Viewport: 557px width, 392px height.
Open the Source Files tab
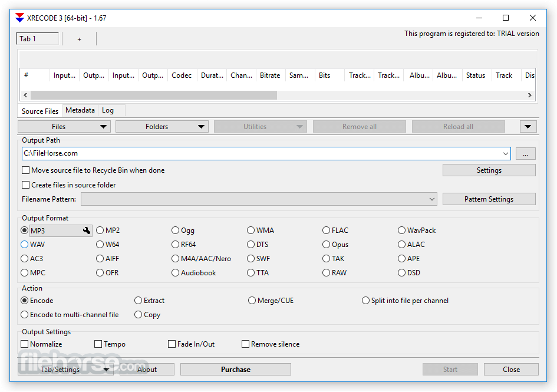click(40, 111)
